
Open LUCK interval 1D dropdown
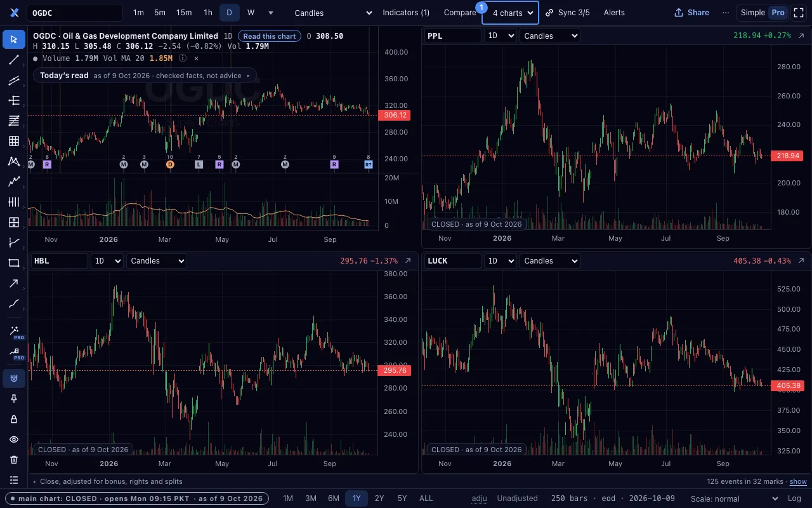(x=500, y=260)
